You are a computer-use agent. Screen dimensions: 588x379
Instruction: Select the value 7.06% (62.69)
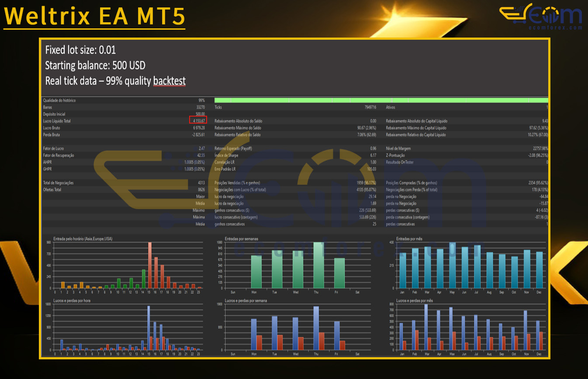(366, 135)
